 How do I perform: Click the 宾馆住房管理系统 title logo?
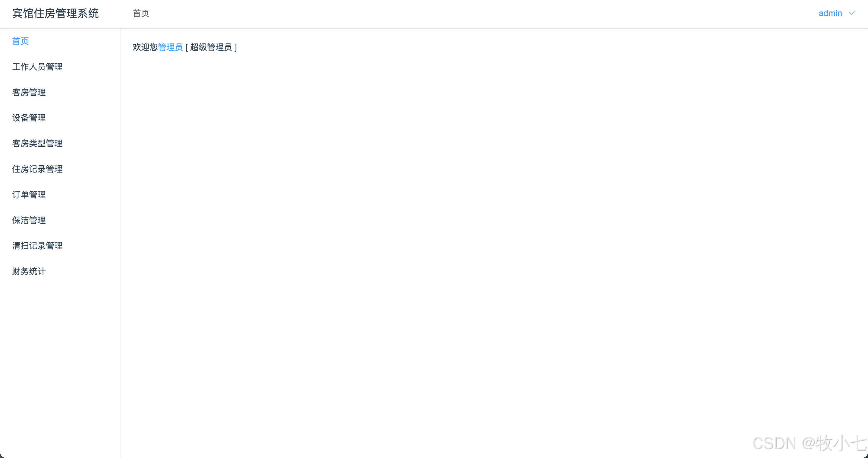tap(55, 14)
